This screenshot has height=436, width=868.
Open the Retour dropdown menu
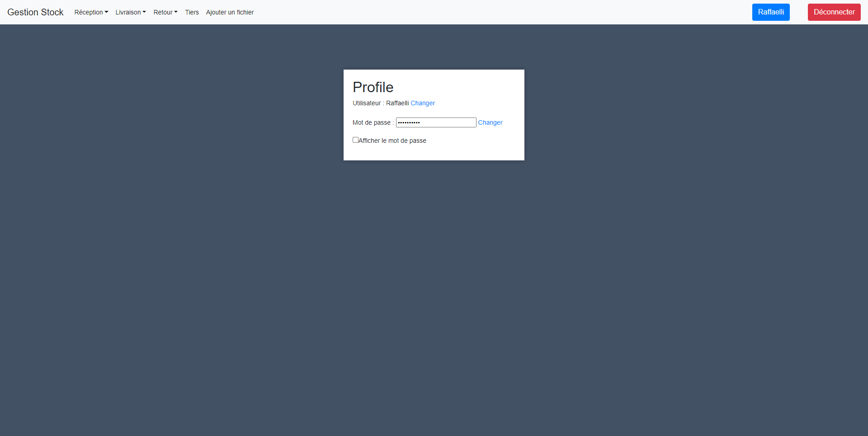165,12
